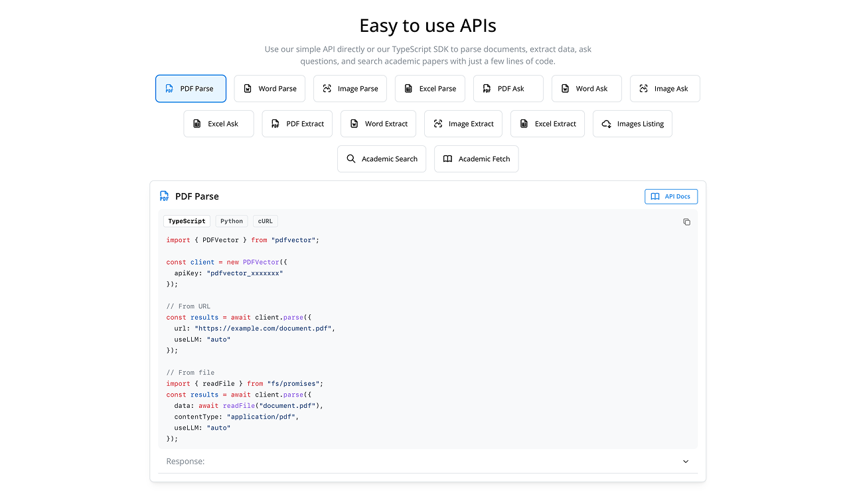843x504 pixels.
Task: Switch to the Python code tab
Action: click(x=232, y=221)
